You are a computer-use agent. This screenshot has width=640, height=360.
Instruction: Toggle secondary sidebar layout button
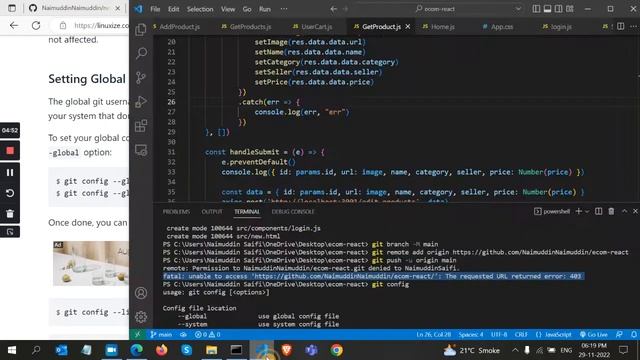pyautogui.click(x=558, y=9)
